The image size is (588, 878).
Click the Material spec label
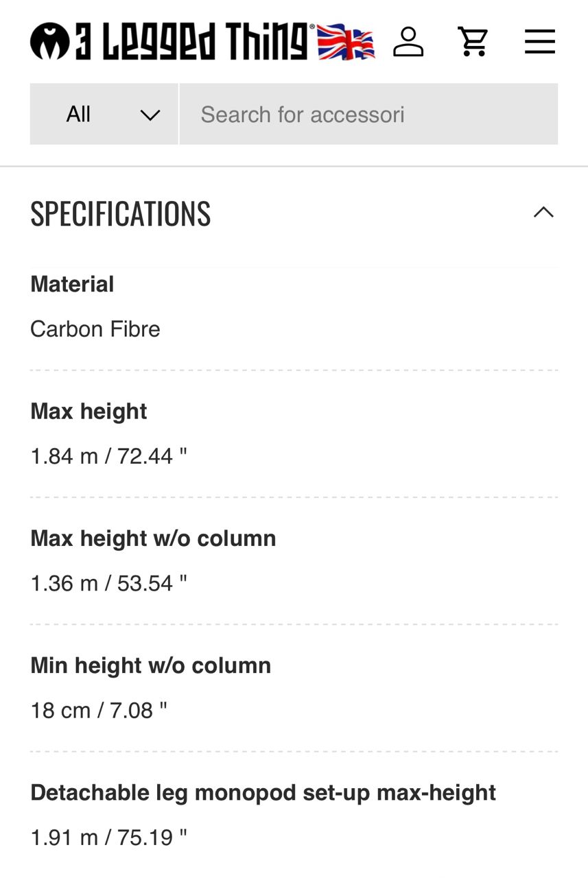tap(72, 284)
